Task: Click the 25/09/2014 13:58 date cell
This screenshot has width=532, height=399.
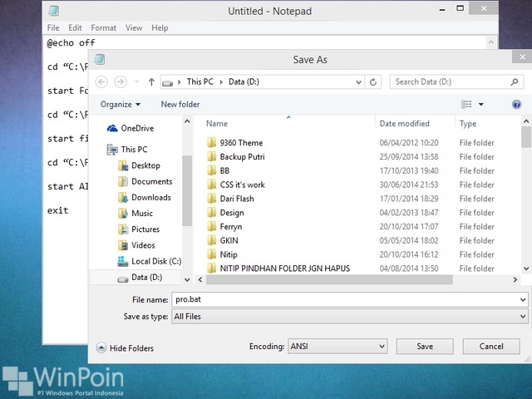Action: coord(409,156)
